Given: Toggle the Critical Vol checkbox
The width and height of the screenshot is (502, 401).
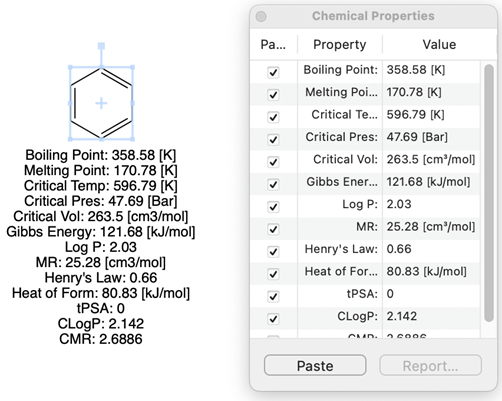Looking at the screenshot, I should [273, 162].
